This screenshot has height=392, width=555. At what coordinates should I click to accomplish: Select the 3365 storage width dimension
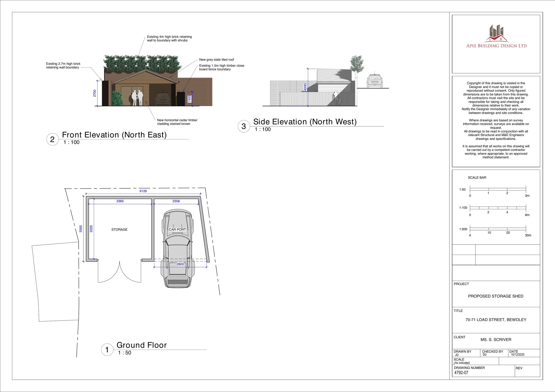120,201
